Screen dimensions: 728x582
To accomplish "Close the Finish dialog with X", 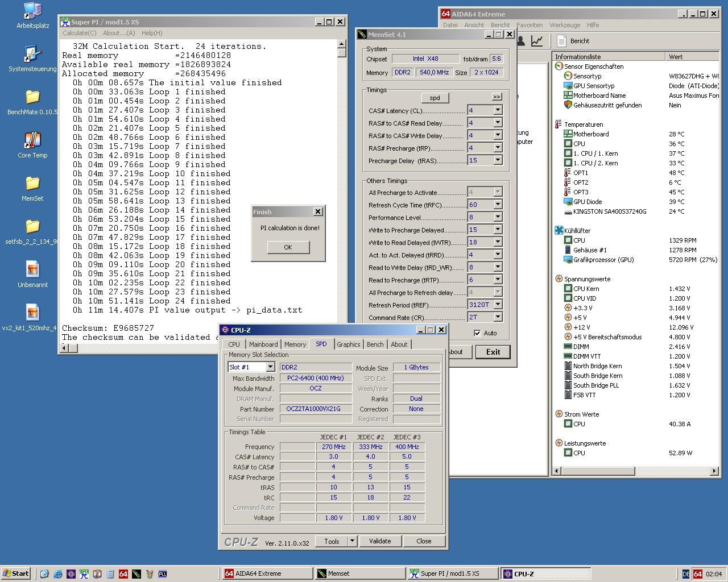I will coord(317,211).
